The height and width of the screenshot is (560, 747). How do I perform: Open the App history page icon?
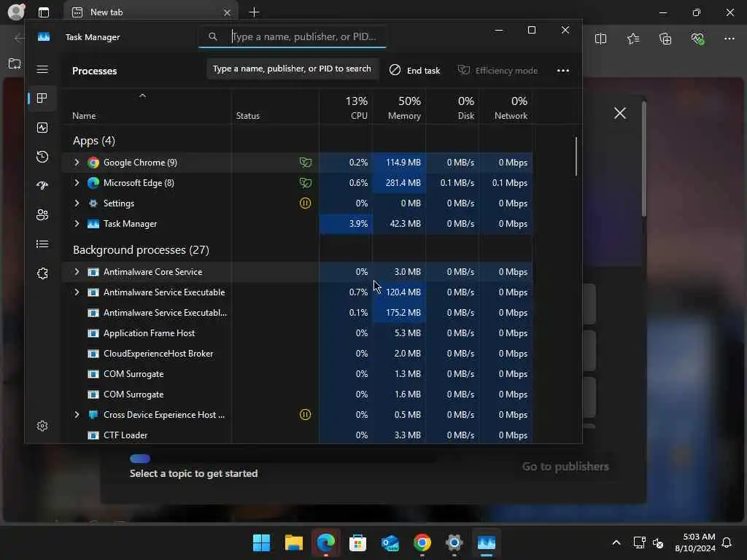point(42,157)
